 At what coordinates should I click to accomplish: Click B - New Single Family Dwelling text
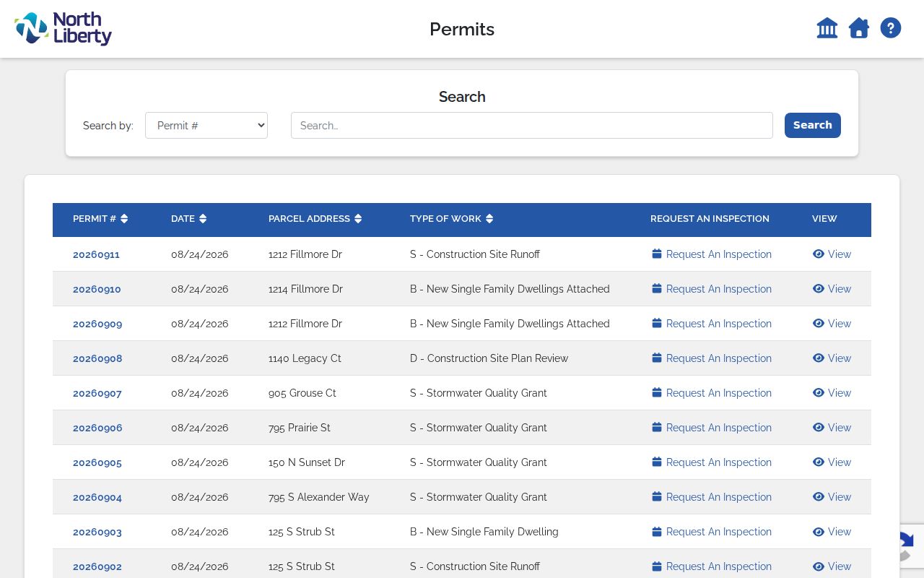484,532
